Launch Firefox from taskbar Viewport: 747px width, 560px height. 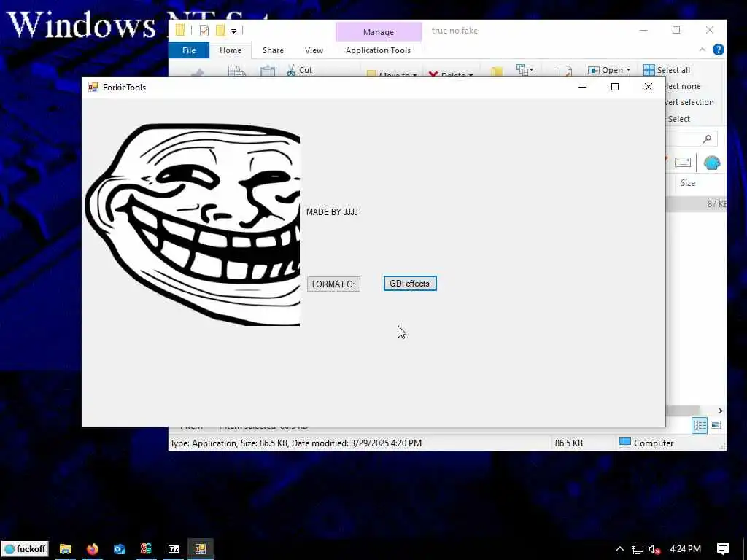[93, 549]
